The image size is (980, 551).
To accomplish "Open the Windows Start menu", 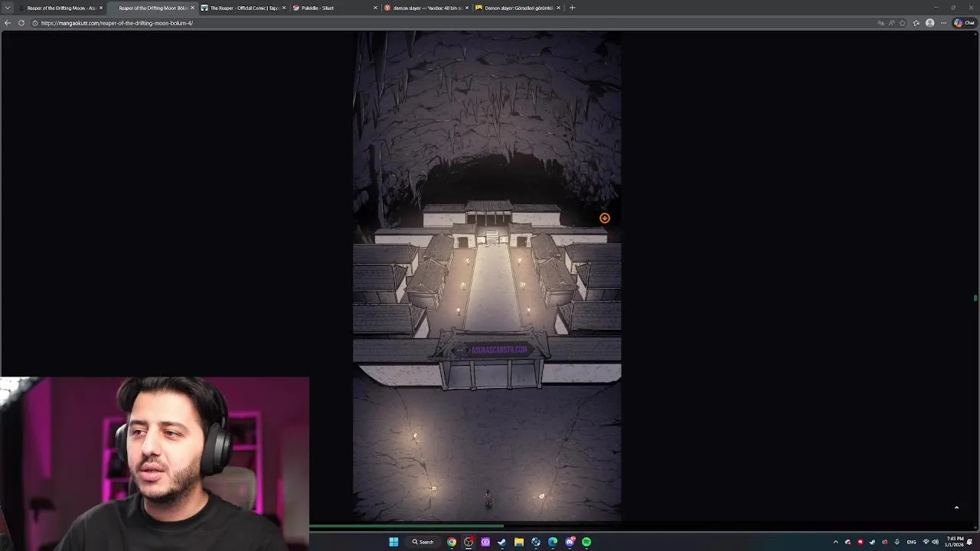I will click(394, 542).
